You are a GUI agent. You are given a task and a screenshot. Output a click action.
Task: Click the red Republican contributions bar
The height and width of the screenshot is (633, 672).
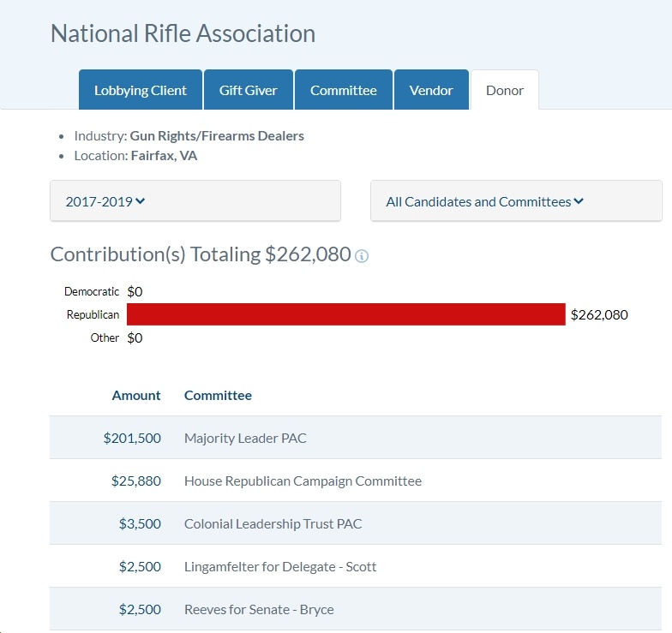pos(346,314)
